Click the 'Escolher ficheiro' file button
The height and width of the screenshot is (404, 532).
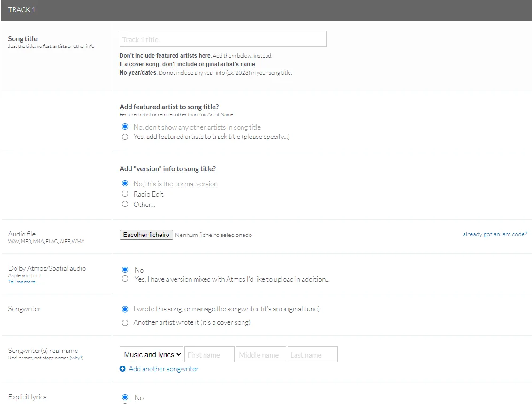point(146,235)
